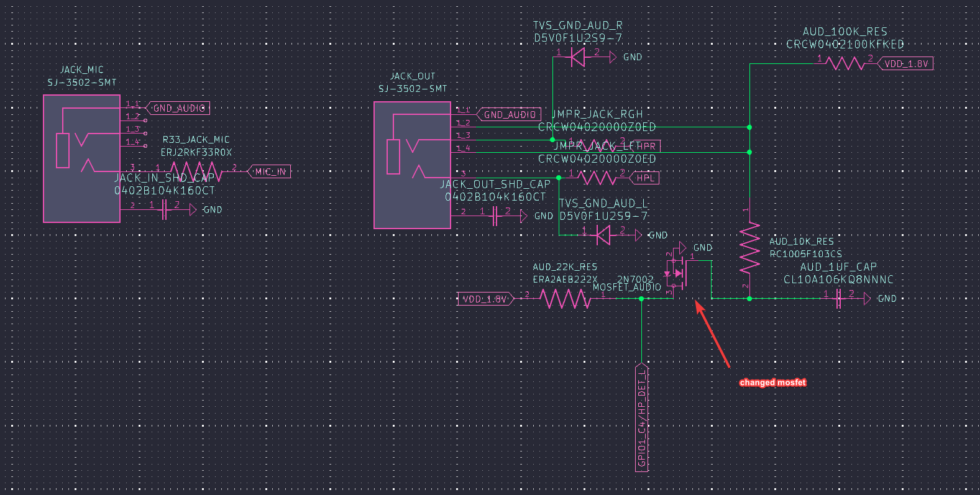The height and width of the screenshot is (495, 980).
Task: Select the 2N7002 MOSFET symbol
Action: (677, 272)
